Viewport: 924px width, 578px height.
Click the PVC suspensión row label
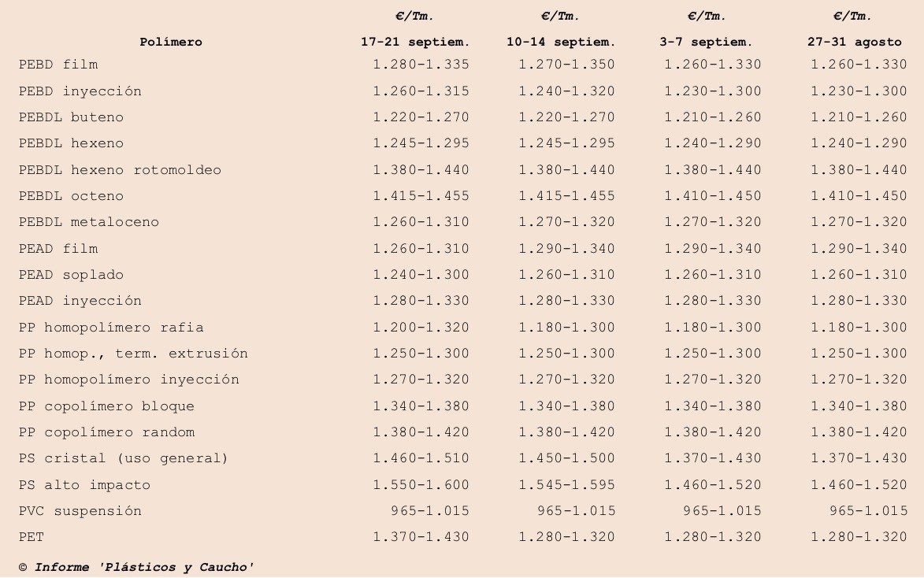(80, 511)
